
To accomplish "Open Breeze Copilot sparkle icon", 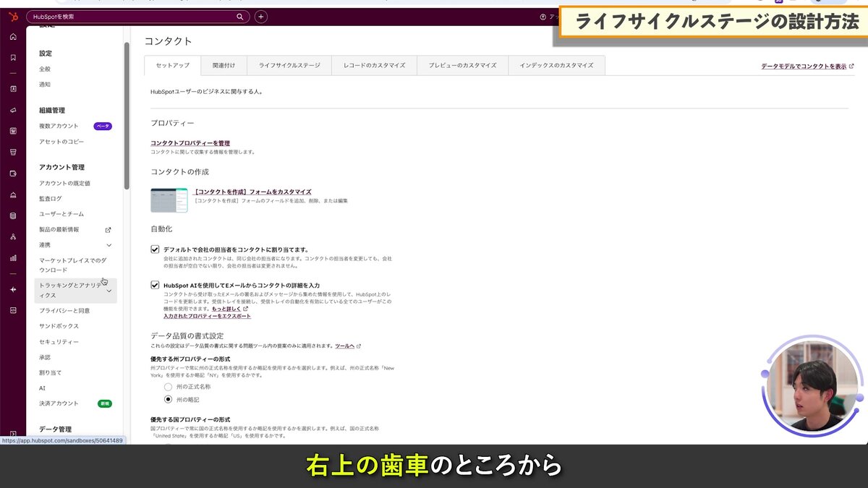I will 12,291.
